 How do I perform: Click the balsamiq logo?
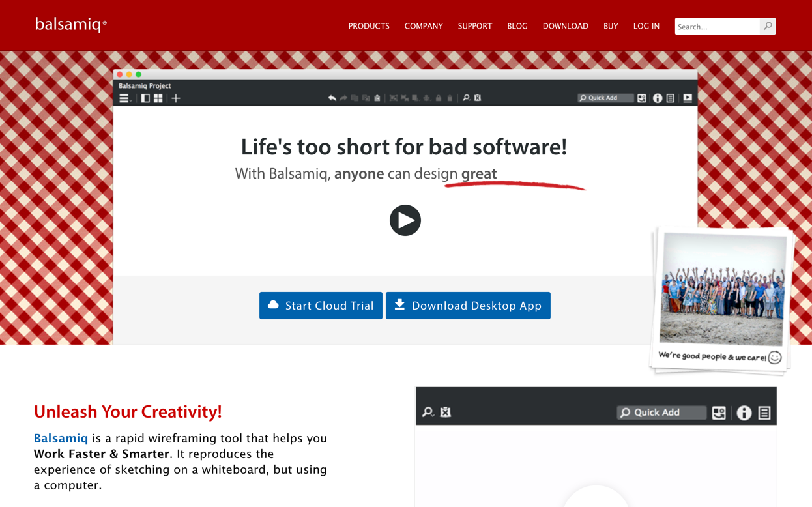70,25
